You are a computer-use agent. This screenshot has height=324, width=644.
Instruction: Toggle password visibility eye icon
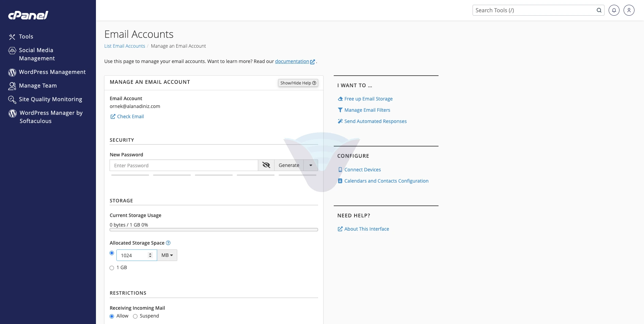pos(266,165)
